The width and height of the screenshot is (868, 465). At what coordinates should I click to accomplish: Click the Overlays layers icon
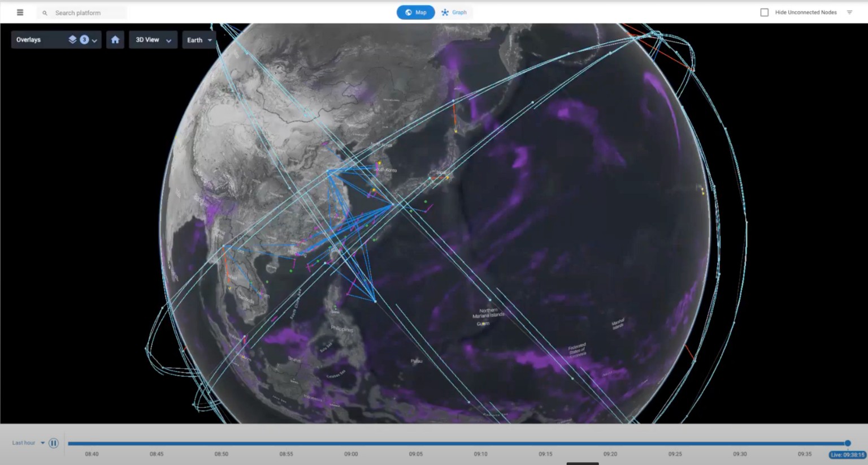72,40
